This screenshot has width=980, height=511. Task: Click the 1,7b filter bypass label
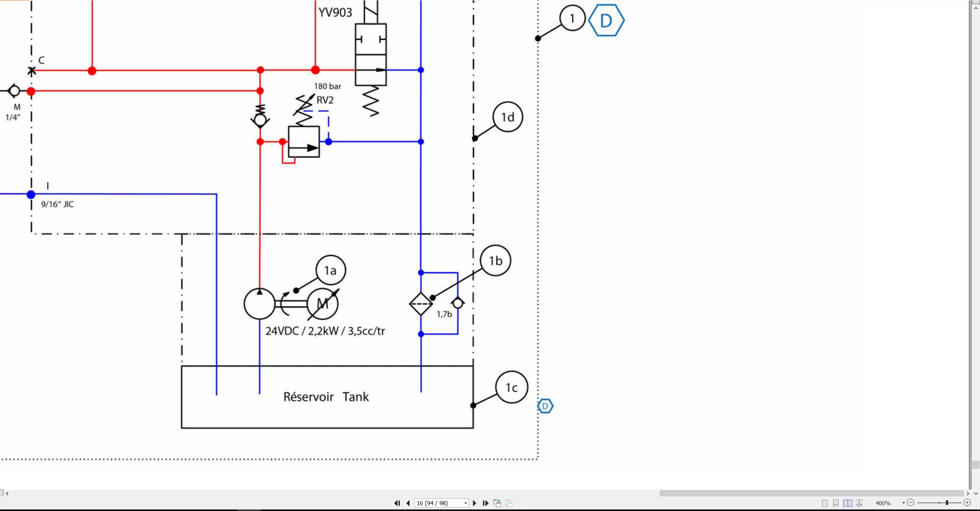(444, 314)
